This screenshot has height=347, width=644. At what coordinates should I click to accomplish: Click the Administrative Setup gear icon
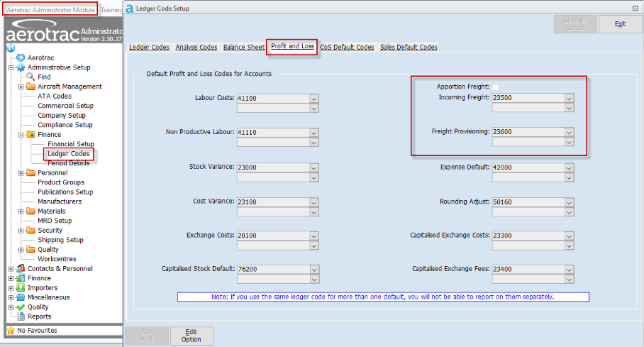21,67
